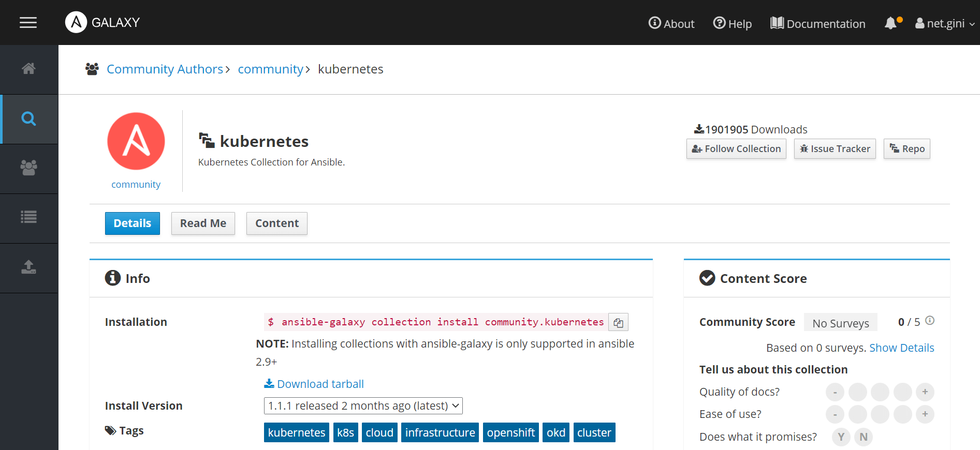The image size is (980, 450).
Task: Open the Community sidebar icon
Action: click(28, 168)
